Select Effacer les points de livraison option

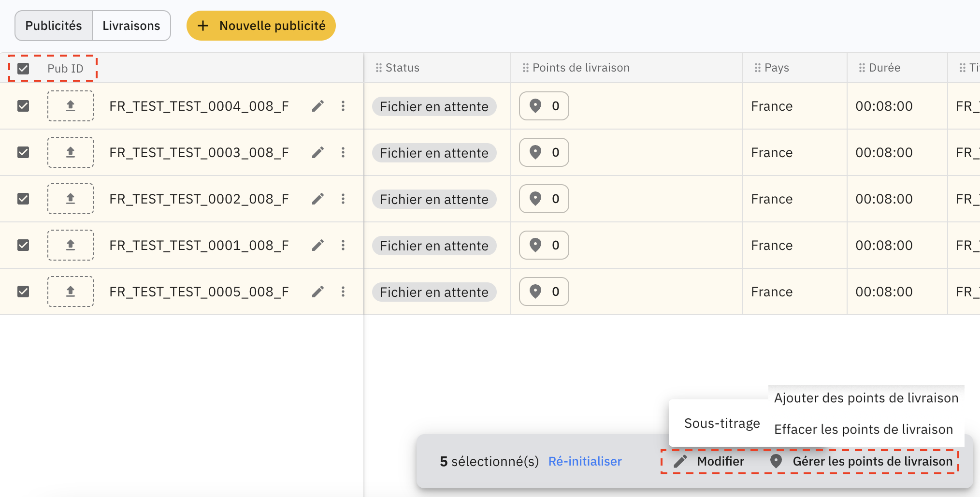tap(863, 429)
